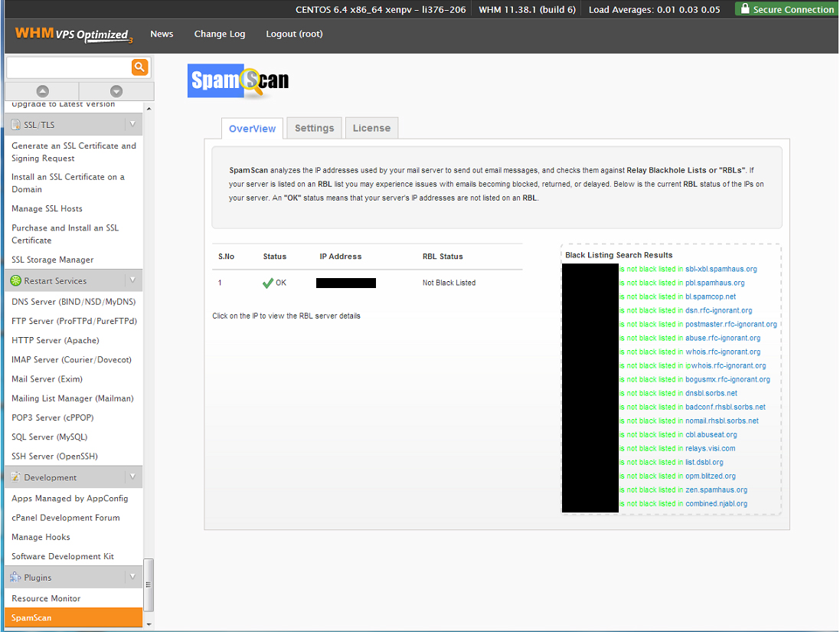
Task: Click the Development section icon
Action: [15, 477]
